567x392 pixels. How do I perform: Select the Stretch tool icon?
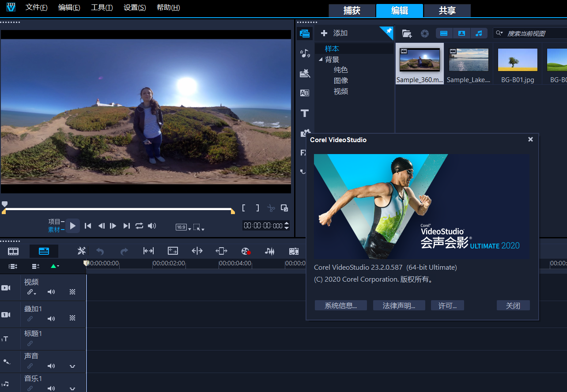[x=173, y=251]
